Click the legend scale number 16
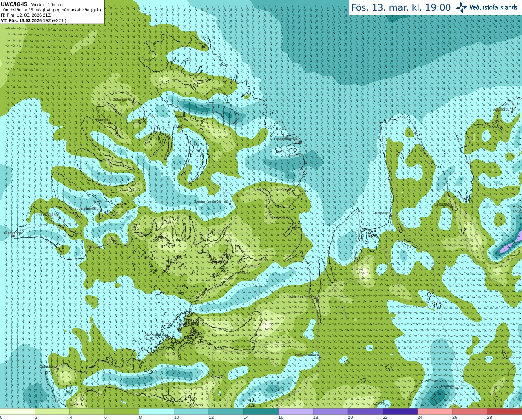Screen dimensions: 522x420 coord(281,417)
